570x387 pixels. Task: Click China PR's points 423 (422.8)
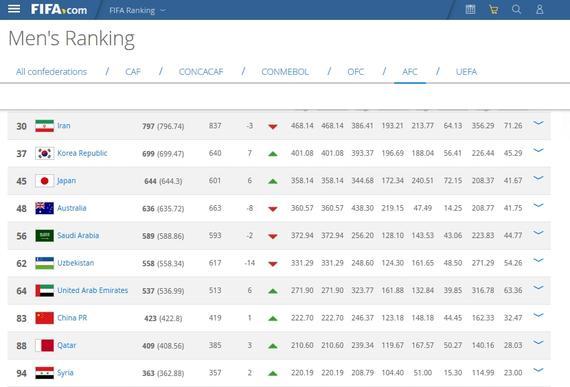[x=163, y=319]
